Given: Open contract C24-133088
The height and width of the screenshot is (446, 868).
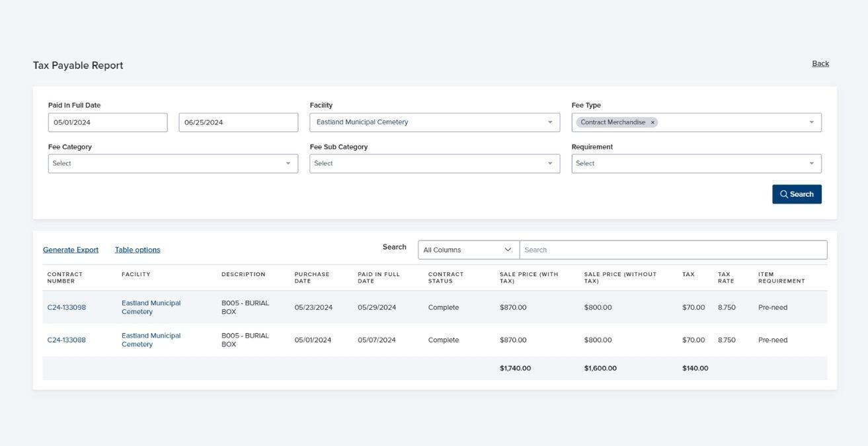Looking at the screenshot, I should point(67,340).
